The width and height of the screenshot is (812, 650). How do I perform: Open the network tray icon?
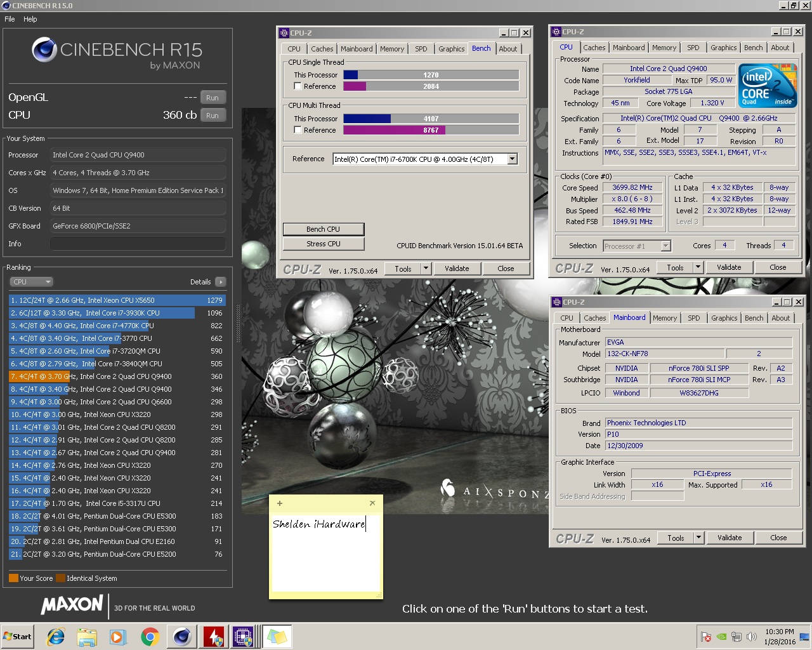(x=737, y=637)
